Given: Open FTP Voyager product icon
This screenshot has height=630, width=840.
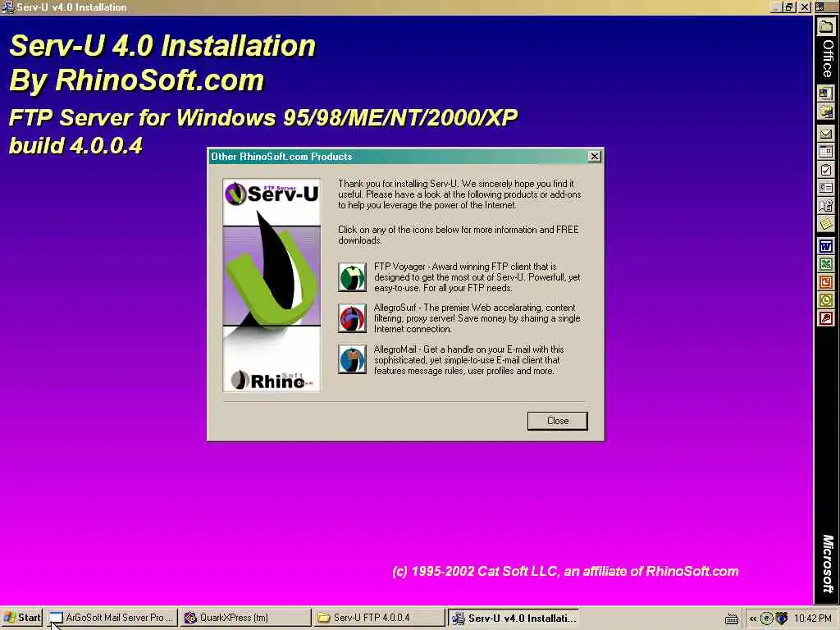Looking at the screenshot, I should pyautogui.click(x=352, y=277).
